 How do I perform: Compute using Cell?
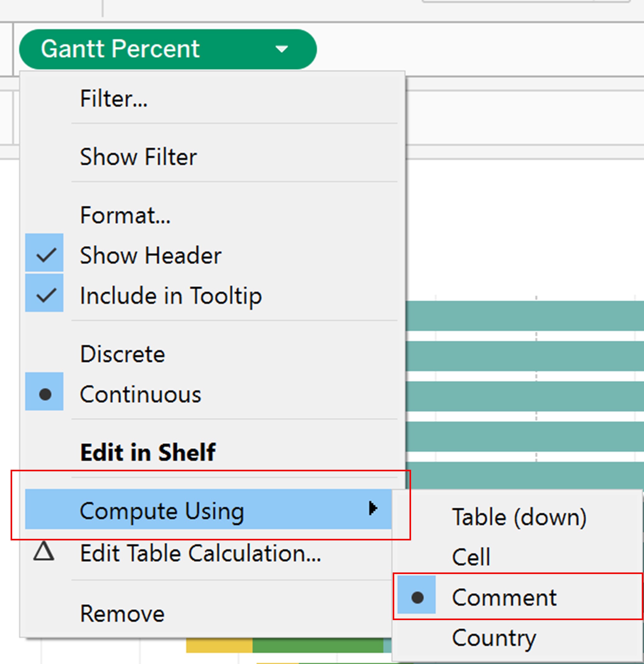point(471,557)
